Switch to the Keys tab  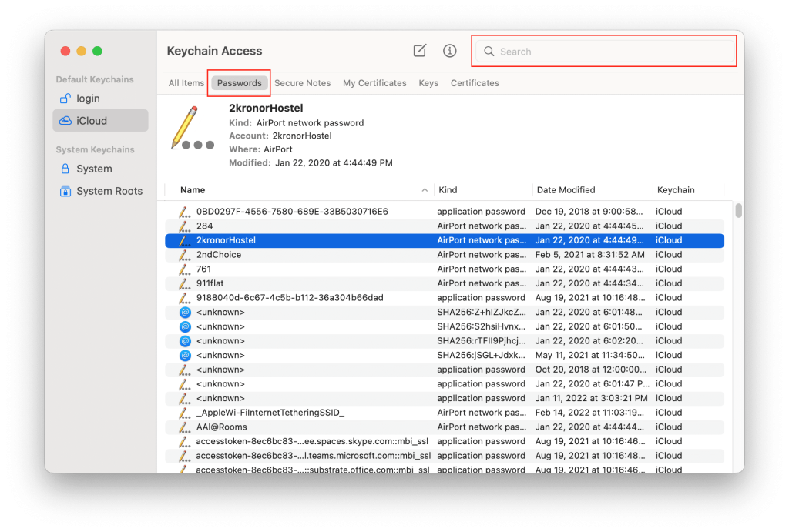coord(428,83)
